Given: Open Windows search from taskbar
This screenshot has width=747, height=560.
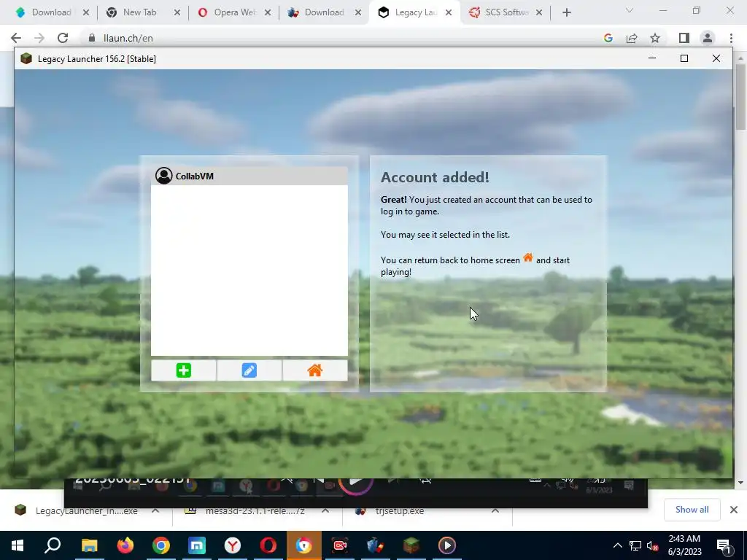Looking at the screenshot, I should 53,545.
